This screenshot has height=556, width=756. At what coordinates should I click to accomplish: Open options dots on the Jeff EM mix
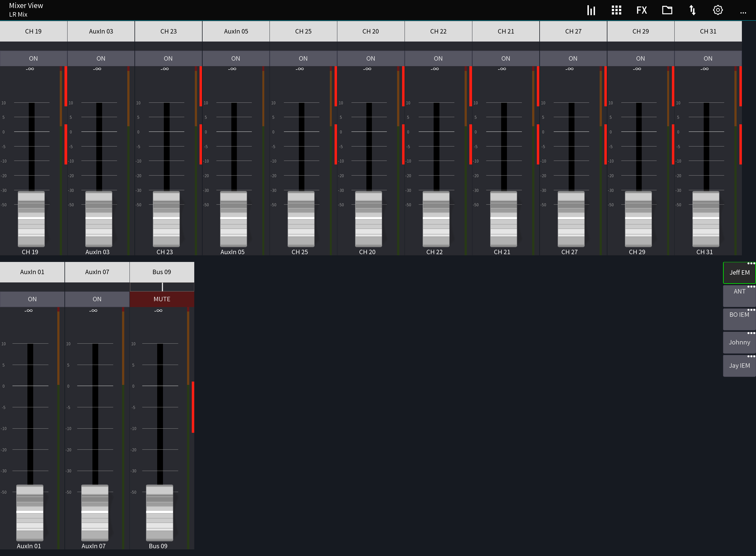point(751,264)
